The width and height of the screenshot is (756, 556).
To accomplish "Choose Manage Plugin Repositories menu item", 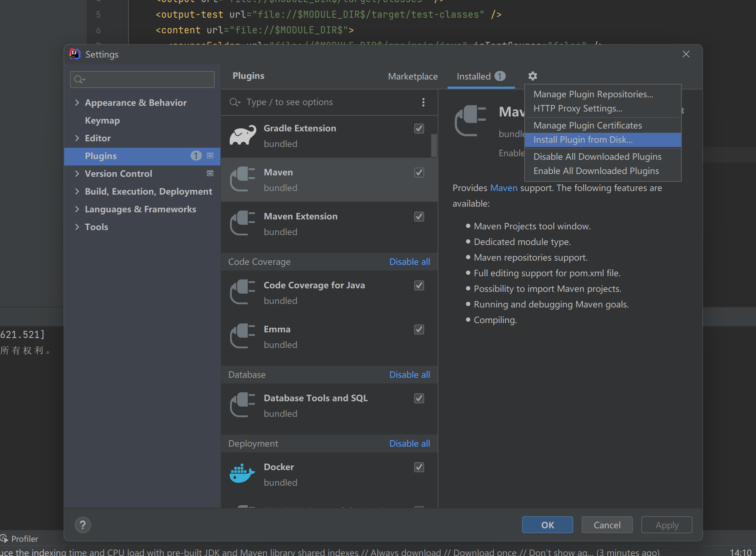I will tap(603, 94).
